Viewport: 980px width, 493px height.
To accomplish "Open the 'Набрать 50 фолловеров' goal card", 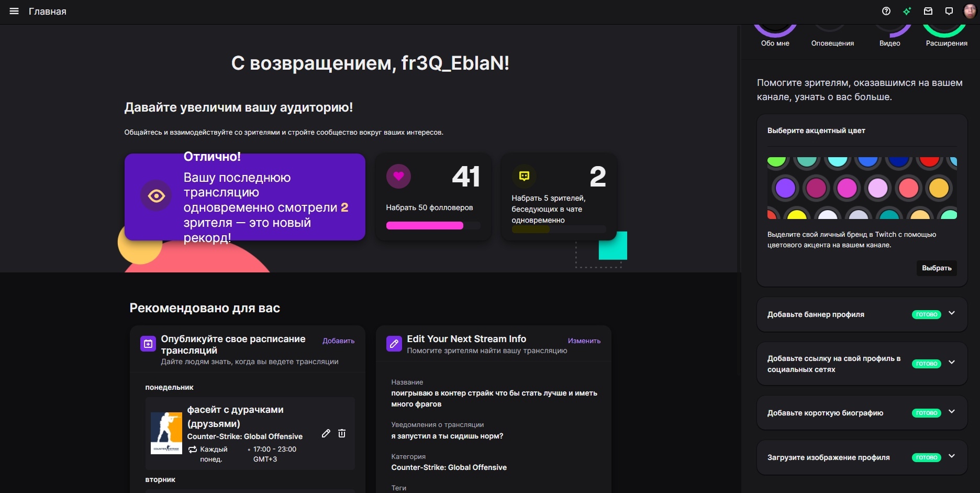I will (433, 196).
